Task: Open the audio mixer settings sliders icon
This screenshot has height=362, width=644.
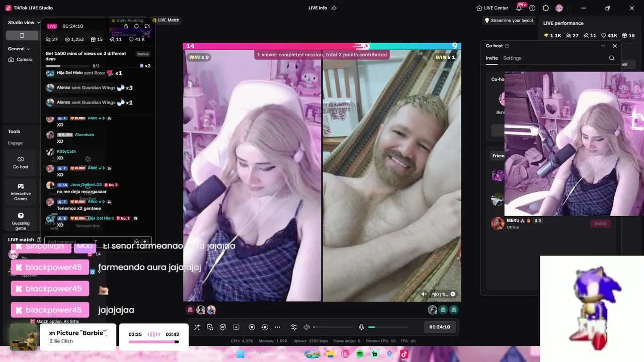Action: tap(294, 327)
